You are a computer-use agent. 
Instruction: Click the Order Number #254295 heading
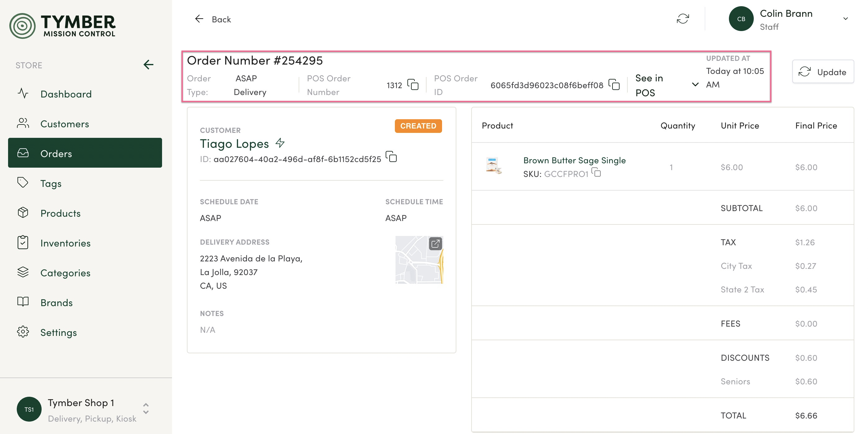click(x=255, y=60)
